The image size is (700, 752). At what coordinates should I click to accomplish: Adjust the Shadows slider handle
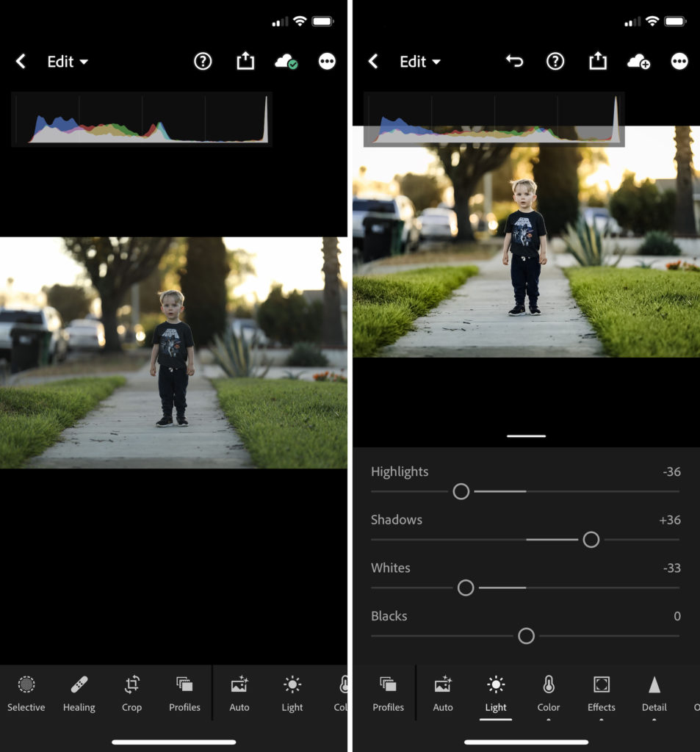(x=591, y=539)
